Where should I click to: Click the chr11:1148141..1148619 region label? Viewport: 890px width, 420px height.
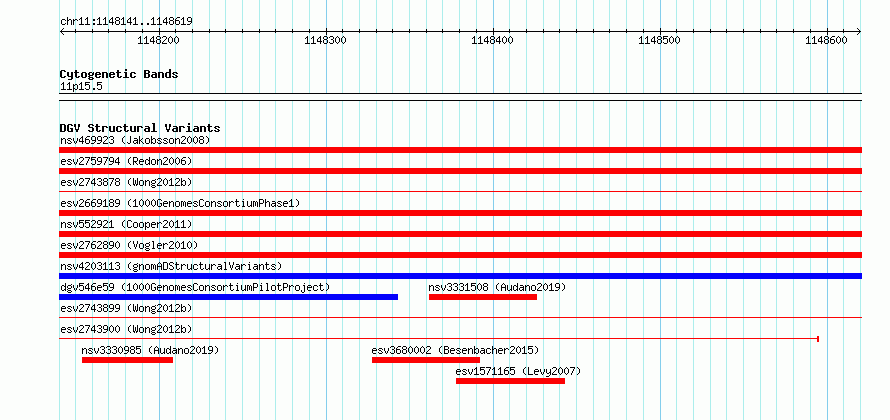click(x=126, y=22)
